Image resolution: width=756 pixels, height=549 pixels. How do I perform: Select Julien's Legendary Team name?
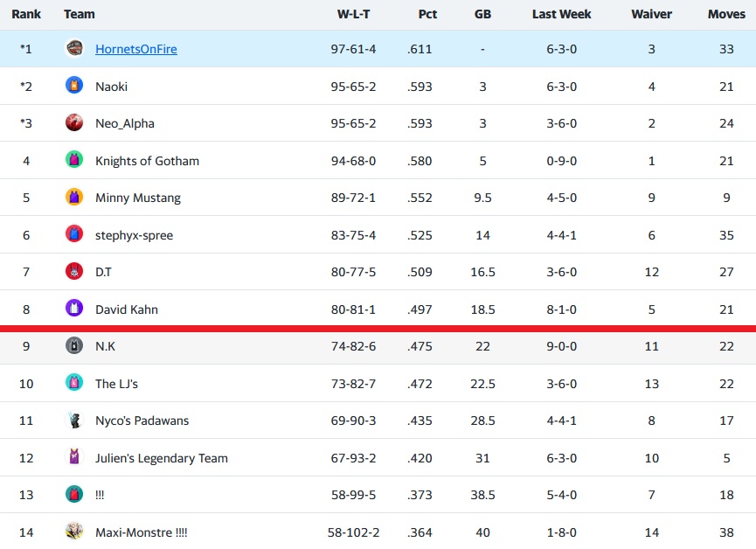click(161, 458)
